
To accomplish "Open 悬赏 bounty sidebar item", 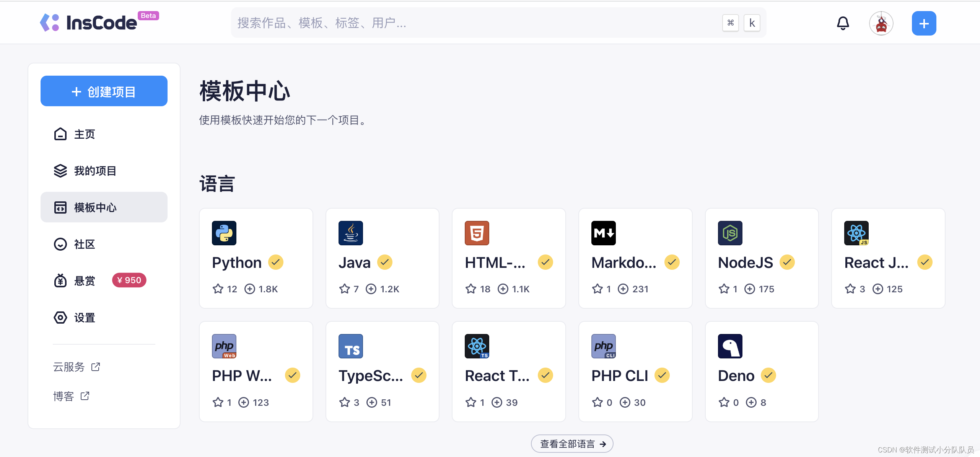I will [x=84, y=281].
